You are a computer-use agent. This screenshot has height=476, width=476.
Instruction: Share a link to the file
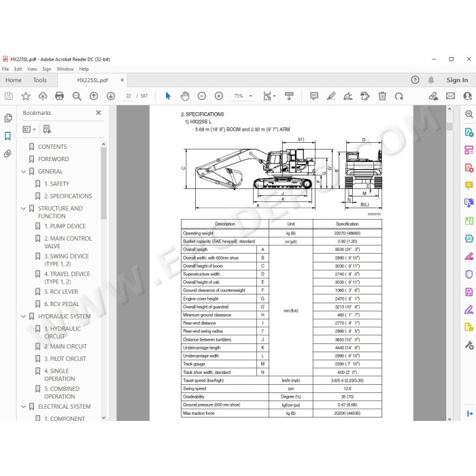point(433,97)
